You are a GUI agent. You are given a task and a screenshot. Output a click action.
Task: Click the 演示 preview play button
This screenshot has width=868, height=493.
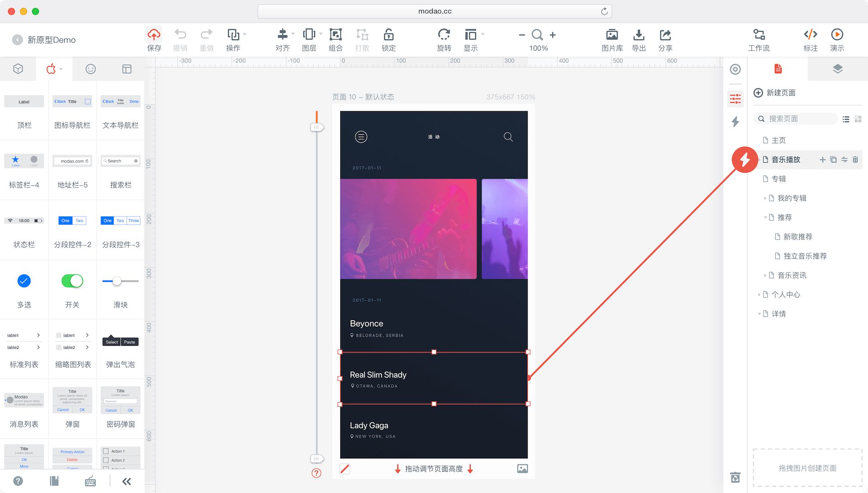tap(837, 35)
